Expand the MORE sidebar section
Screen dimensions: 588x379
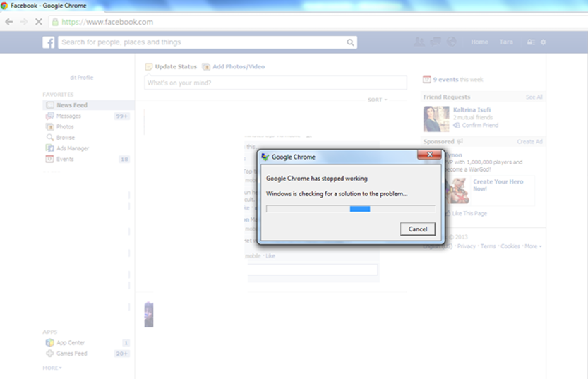coord(52,368)
